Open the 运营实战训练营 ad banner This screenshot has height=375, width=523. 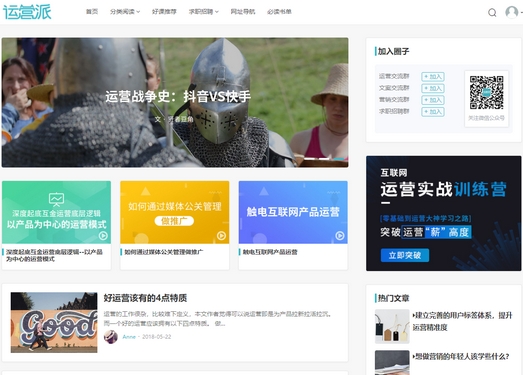444,213
